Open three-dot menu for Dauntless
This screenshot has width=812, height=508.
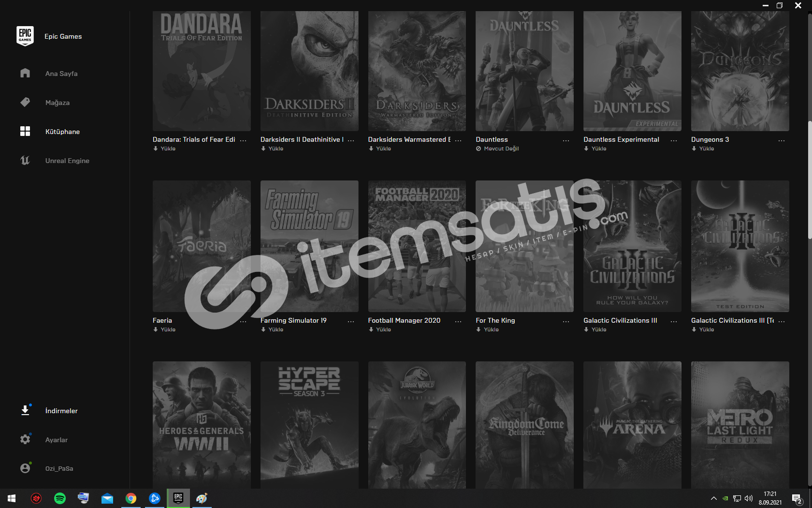click(566, 140)
